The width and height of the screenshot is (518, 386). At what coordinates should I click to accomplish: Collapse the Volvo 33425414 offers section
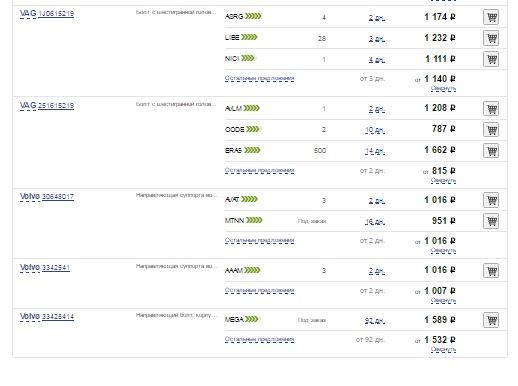click(x=443, y=349)
